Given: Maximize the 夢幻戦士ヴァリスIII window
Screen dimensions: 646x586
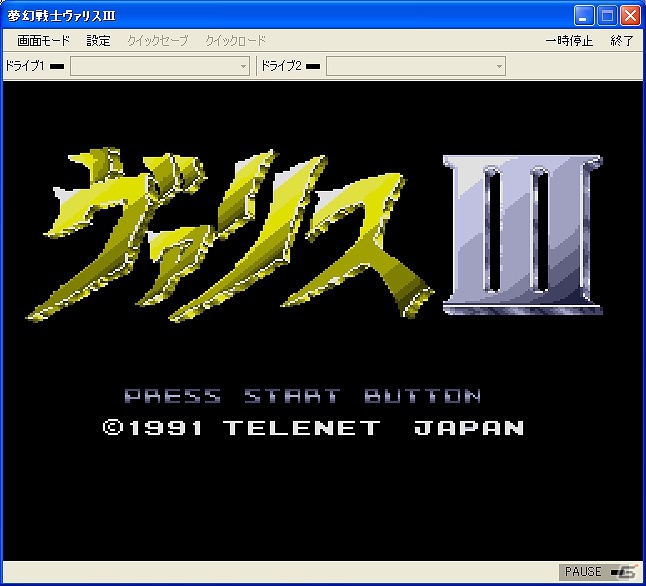Looking at the screenshot, I should pos(607,16).
